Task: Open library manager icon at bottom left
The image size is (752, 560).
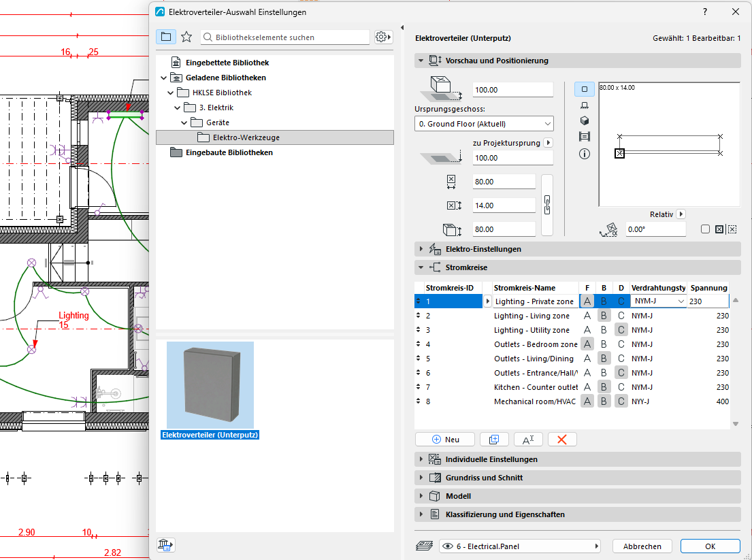Action: (165, 545)
